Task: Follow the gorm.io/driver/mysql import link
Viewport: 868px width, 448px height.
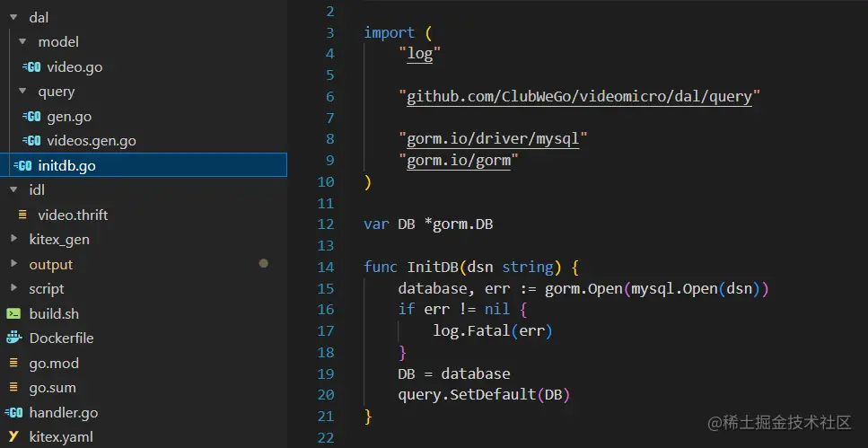Action: pyautogui.click(x=493, y=138)
